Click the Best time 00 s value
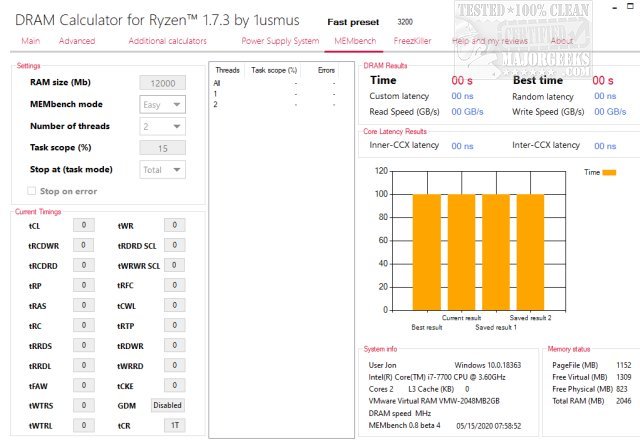This screenshot has height=448, width=640. click(x=603, y=80)
